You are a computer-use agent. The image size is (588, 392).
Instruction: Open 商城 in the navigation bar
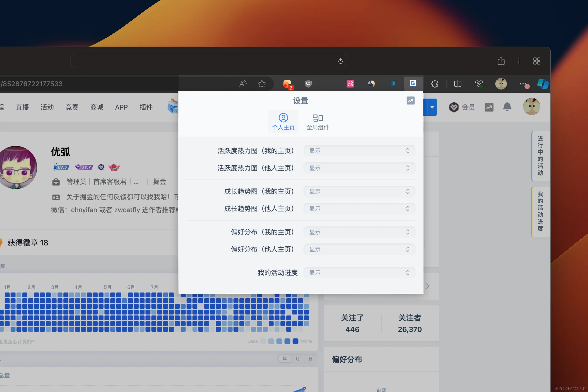tap(97, 107)
